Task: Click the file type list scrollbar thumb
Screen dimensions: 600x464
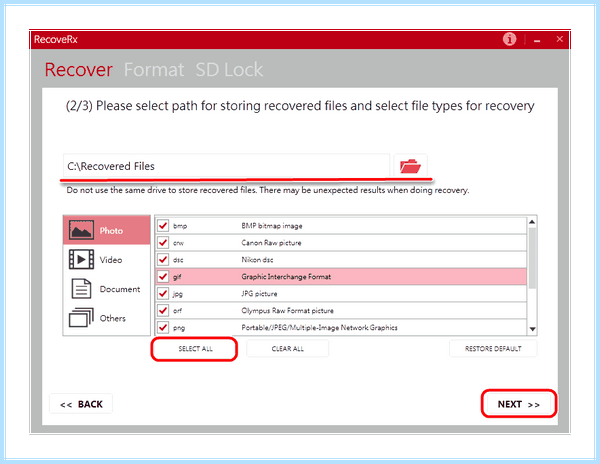Action: (x=532, y=258)
